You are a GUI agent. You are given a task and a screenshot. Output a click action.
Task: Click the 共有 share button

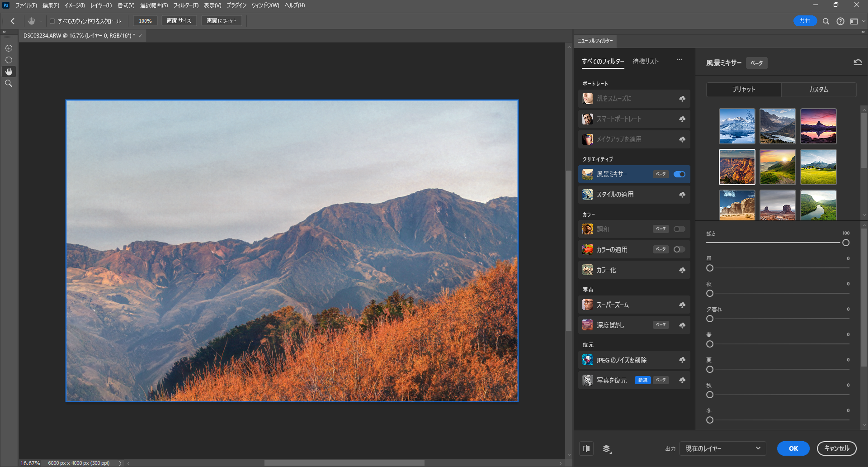(x=805, y=21)
